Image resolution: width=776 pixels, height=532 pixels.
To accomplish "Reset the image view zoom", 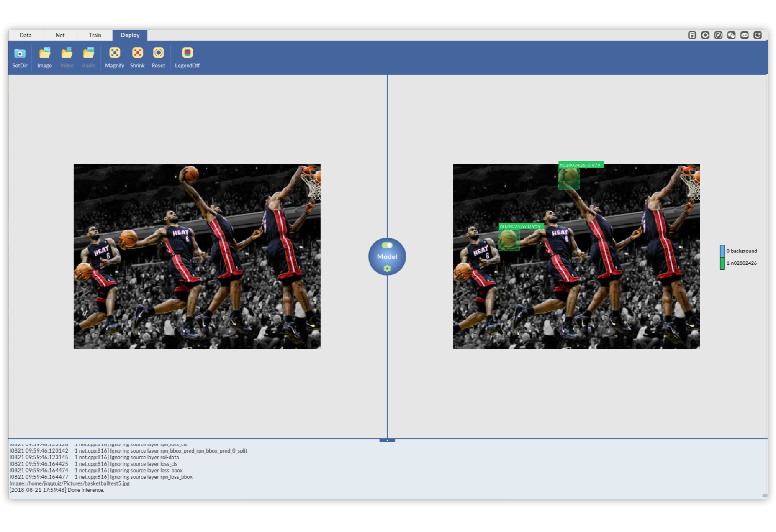I will click(x=158, y=53).
